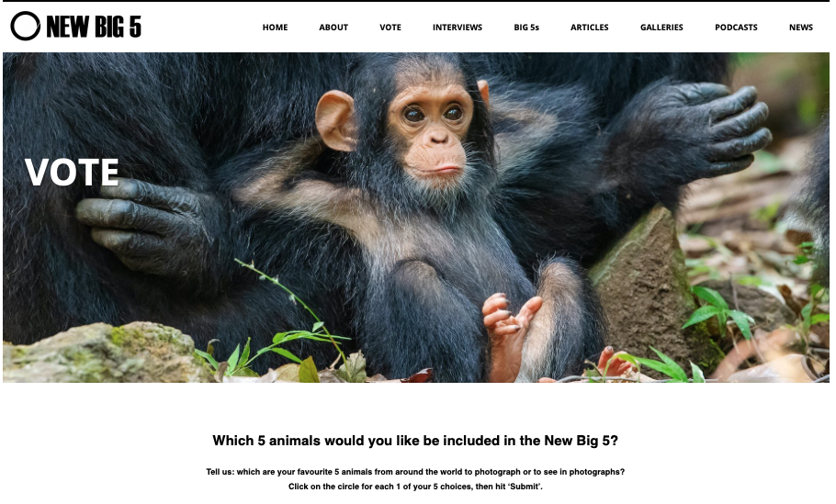
Task: Go to the HOME page
Action: click(275, 28)
